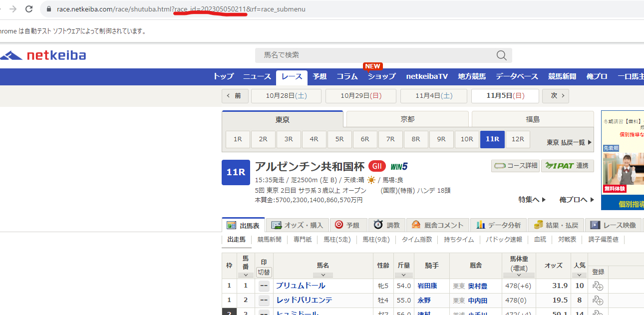This screenshot has height=315, width=644.
Task: Watch レース映像 via the video icon
Action: coord(595,225)
